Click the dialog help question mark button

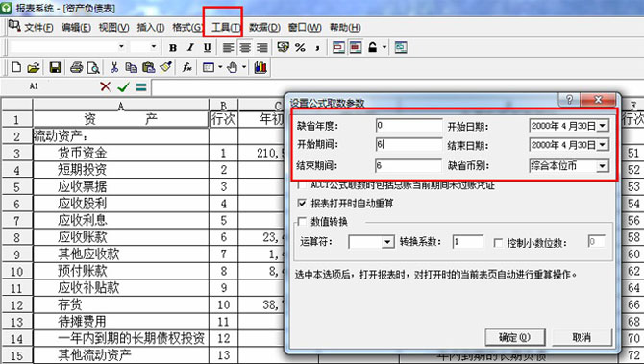569,99
